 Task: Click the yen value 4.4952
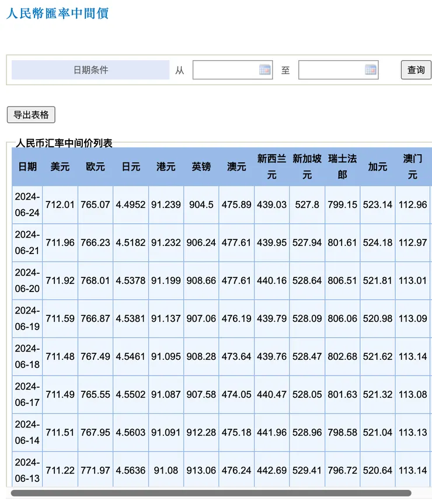[x=131, y=204]
